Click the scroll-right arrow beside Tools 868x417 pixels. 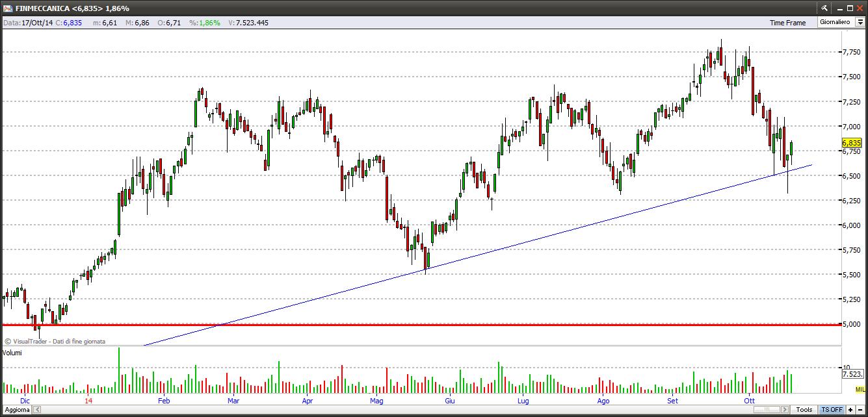(785, 410)
